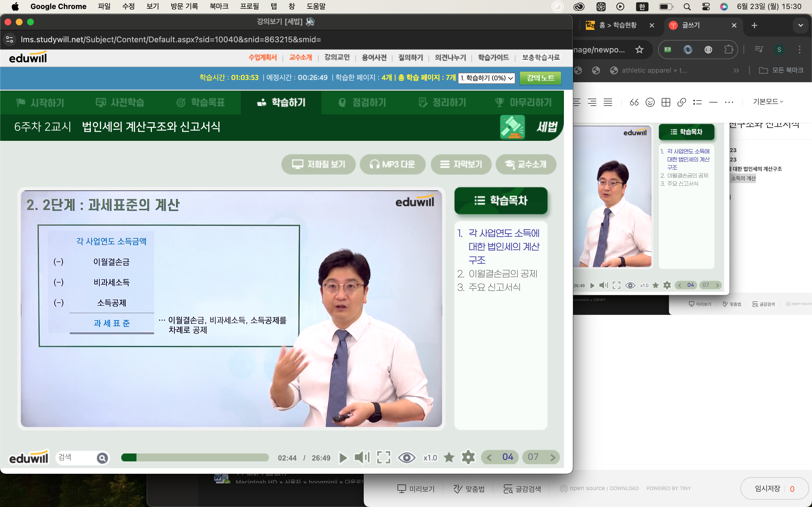Change playback speed x1.0
Image resolution: width=812 pixels, height=507 pixels.
coord(430,458)
